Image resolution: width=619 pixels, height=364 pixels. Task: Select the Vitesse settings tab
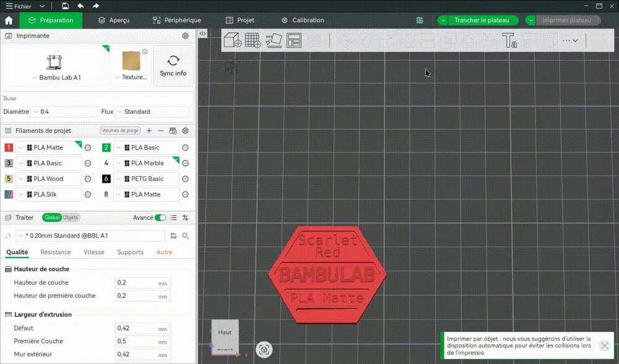pyautogui.click(x=94, y=253)
